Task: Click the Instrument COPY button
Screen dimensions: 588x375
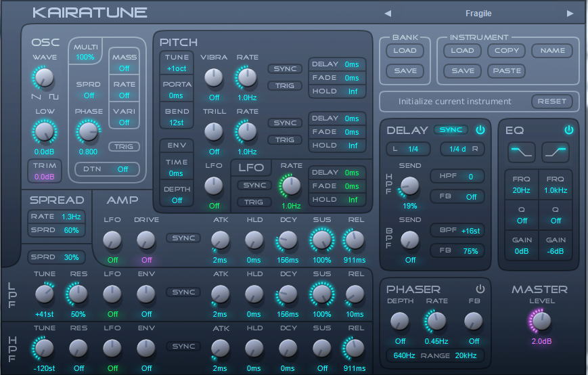Action: pyautogui.click(x=507, y=51)
